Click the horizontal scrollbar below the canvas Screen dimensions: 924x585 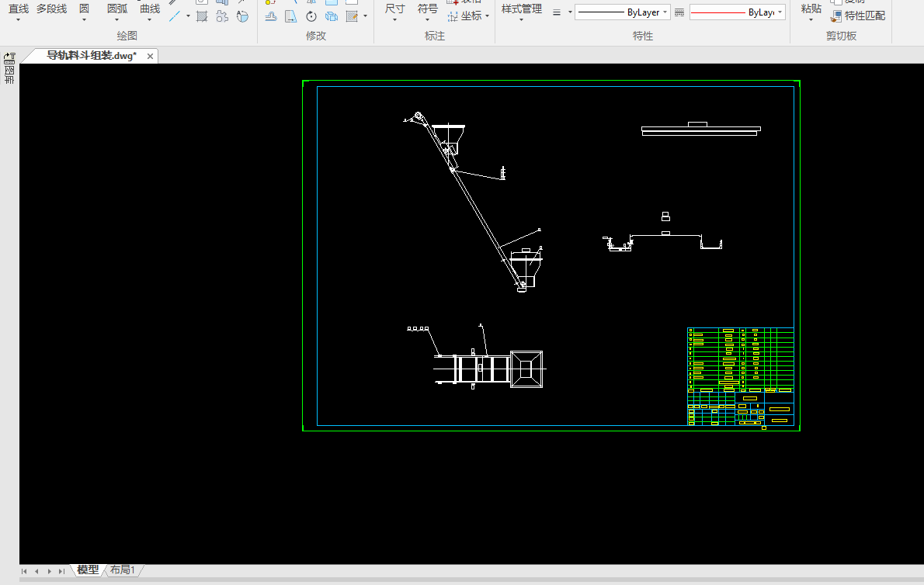[x=471, y=580]
